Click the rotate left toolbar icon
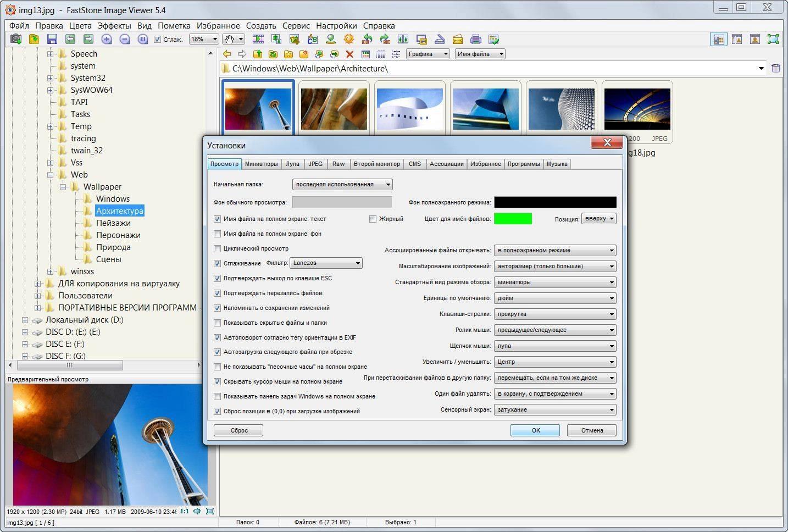The width and height of the screenshot is (788, 532). pyautogui.click(x=367, y=39)
